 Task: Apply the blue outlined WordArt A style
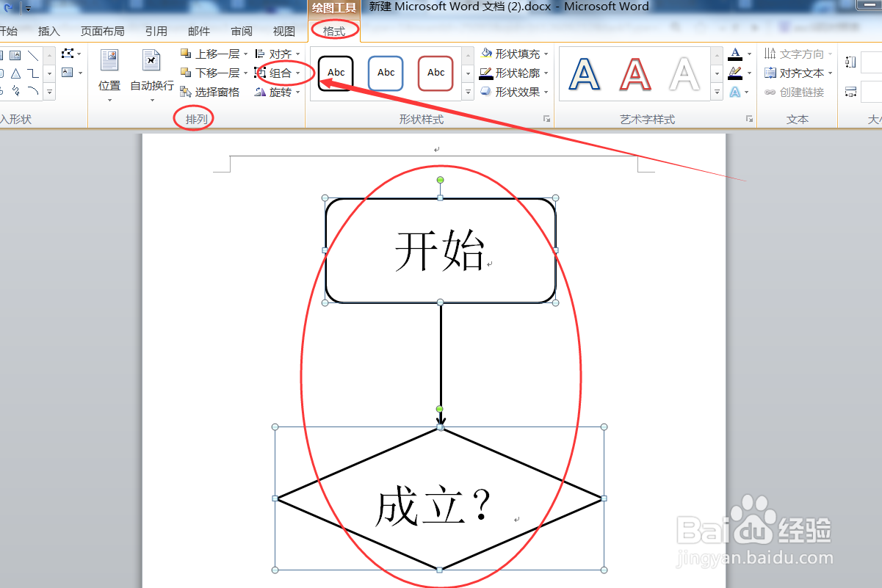(585, 73)
